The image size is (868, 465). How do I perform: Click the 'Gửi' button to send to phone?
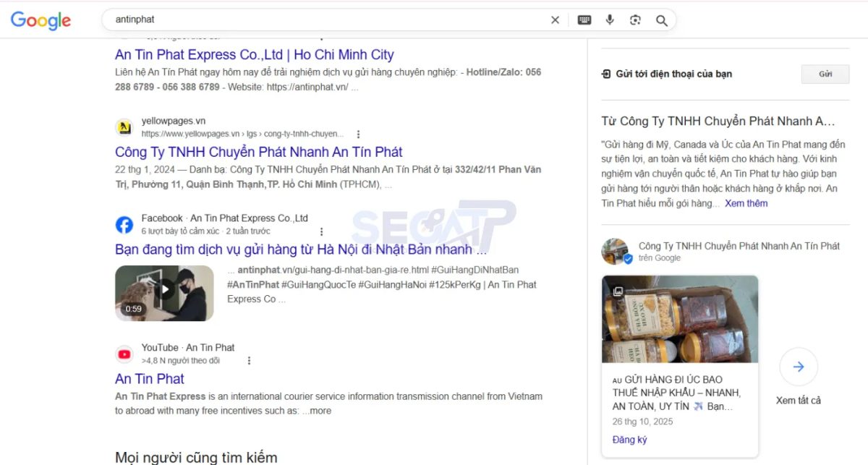(x=825, y=74)
